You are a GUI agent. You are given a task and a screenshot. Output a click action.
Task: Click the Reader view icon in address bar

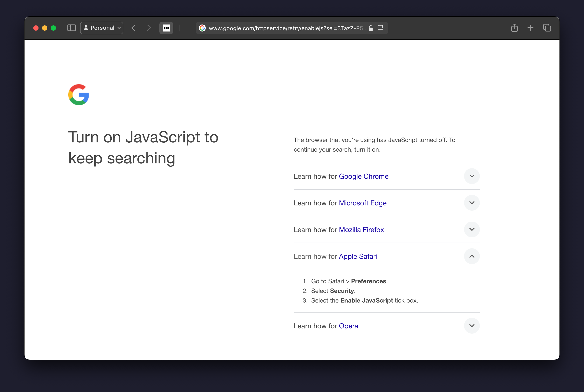(x=380, y=28)
